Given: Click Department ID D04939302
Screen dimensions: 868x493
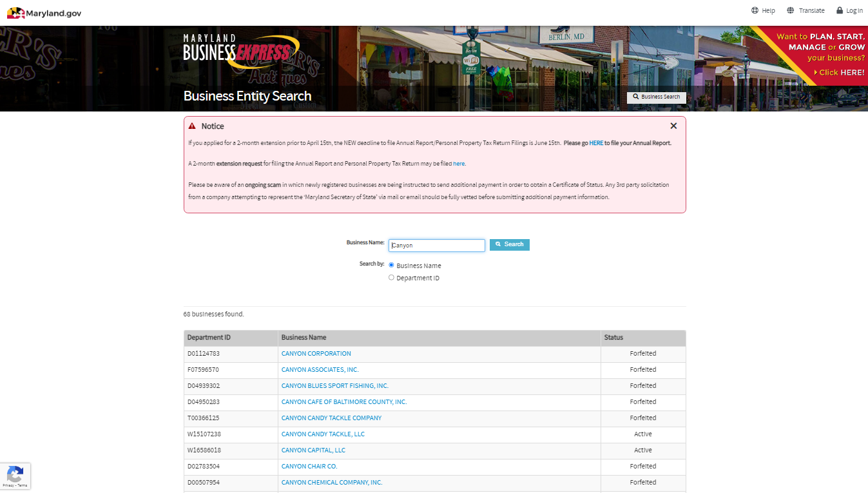Looking at the screenshot, I should tap(204, 386).
